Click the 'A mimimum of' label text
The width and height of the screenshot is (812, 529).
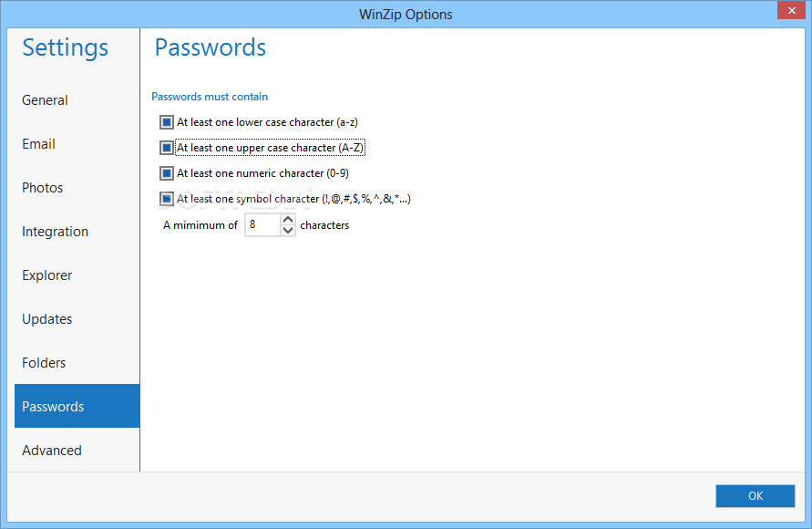click(200, 225)
